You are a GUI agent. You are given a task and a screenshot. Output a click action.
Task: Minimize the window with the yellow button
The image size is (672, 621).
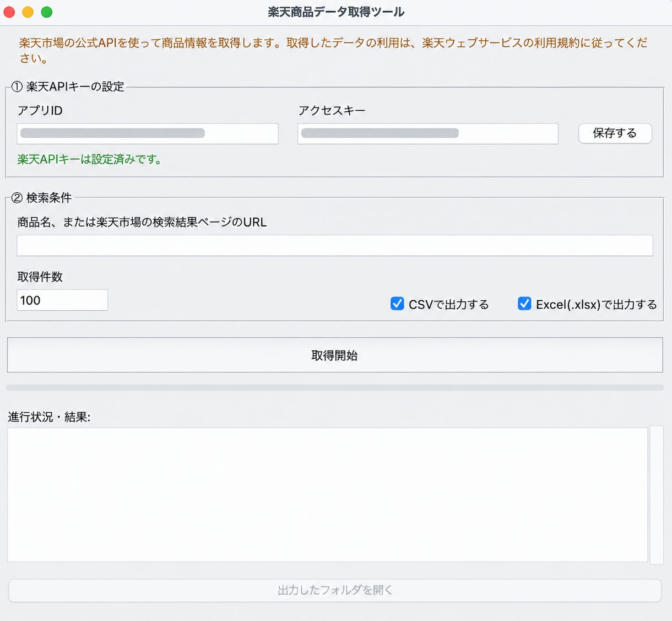[28, 12]
